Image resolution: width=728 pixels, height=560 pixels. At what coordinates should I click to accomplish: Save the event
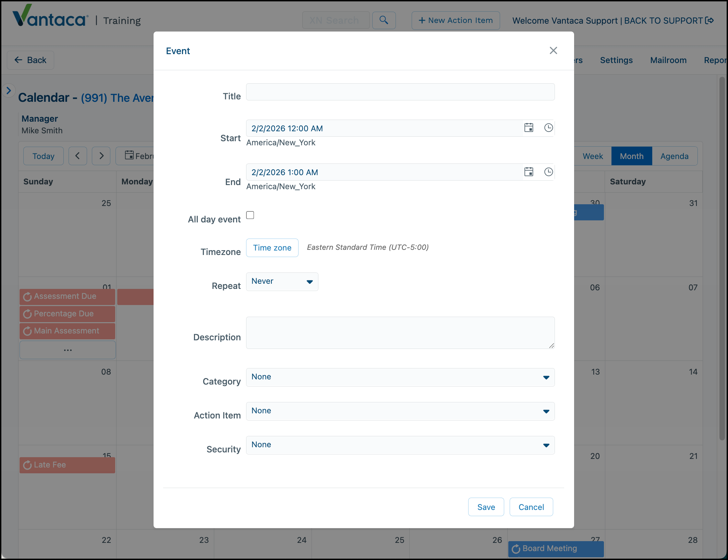[486, 507]
